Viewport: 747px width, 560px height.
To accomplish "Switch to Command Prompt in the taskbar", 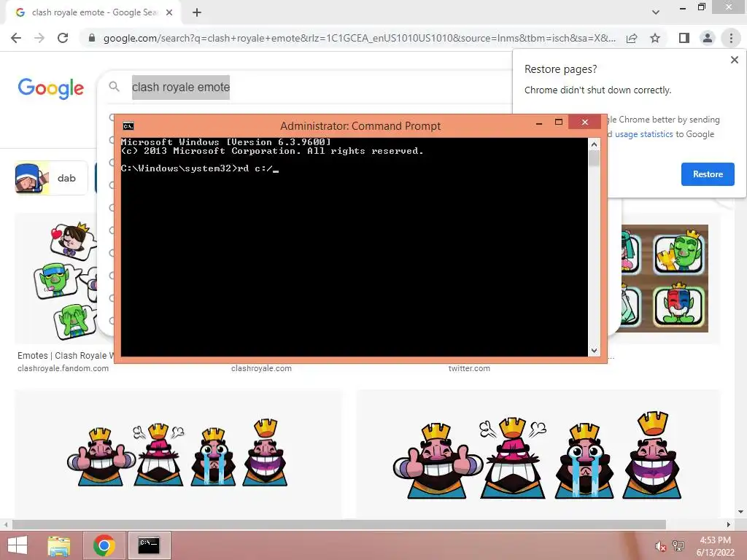I will 149,545.
